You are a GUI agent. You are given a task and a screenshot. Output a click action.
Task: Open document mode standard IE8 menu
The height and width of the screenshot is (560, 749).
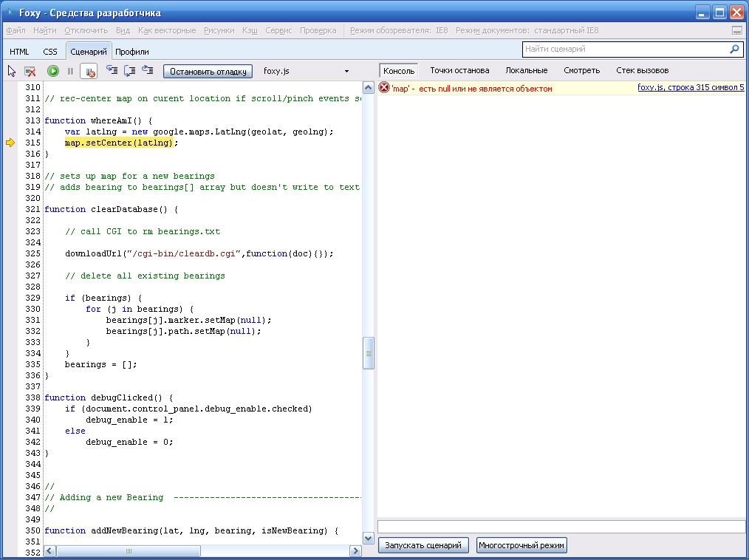pyautogui.click(x=527, y=30)
